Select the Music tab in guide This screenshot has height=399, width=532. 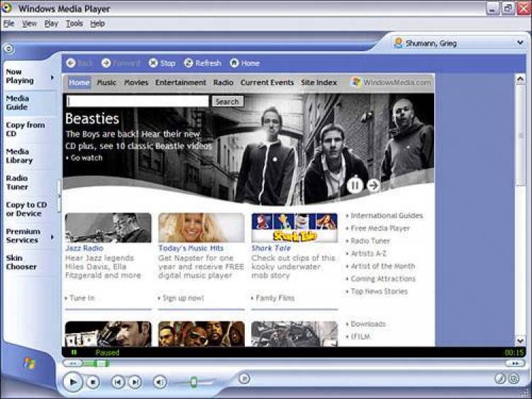(x=106, y=82)
